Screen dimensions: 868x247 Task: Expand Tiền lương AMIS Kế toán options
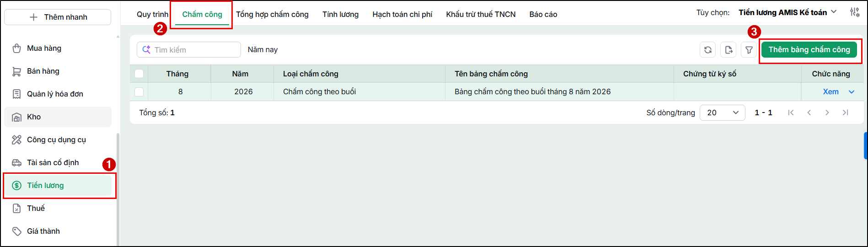coord(788,12)
